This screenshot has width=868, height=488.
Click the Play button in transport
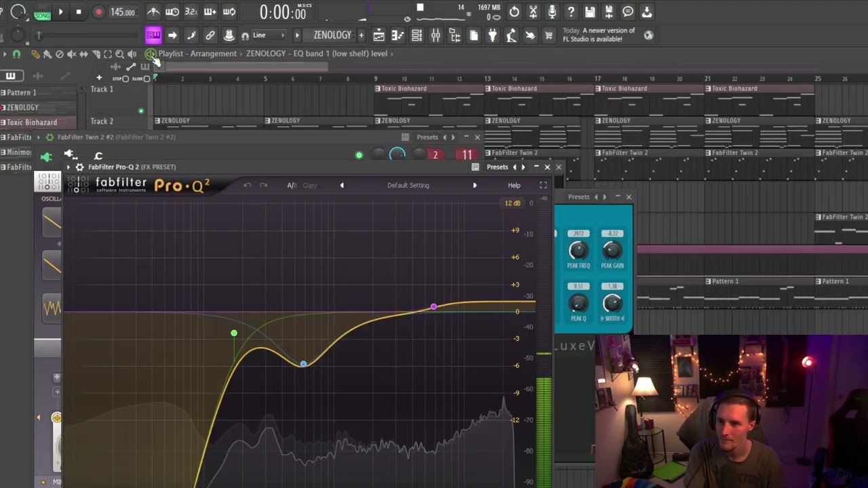pyautogui.click(x=60, y=12)
